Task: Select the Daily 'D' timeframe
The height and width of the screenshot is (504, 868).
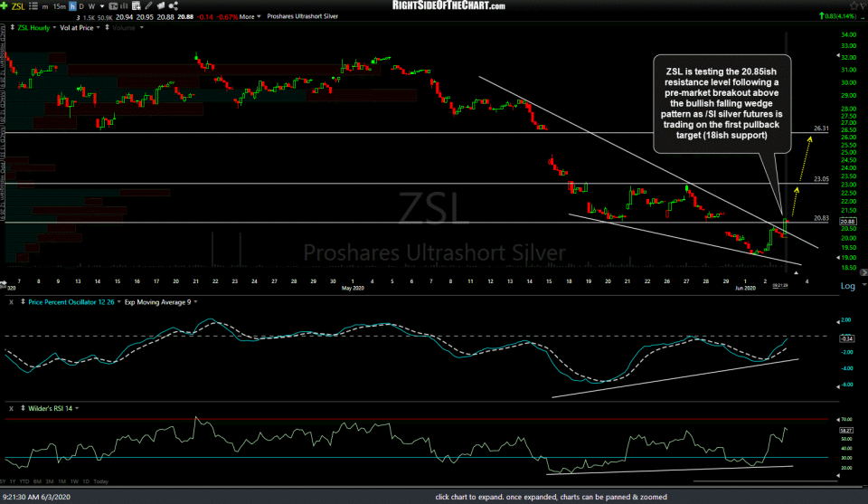Action: [81, 6]
